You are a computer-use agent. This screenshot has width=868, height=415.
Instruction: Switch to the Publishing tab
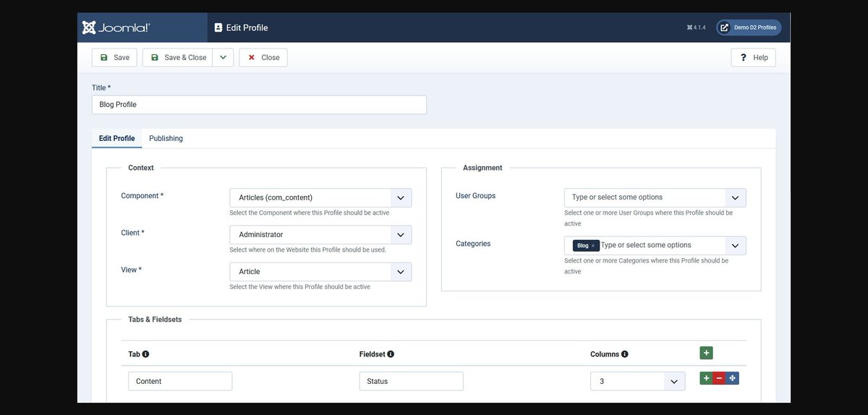(166, 138)
